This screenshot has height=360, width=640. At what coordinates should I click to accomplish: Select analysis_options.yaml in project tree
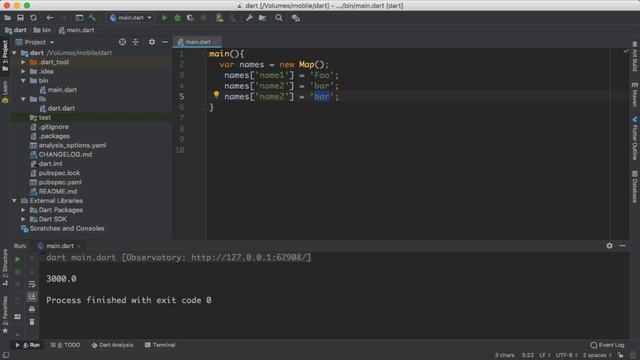[x=68, y=145]
